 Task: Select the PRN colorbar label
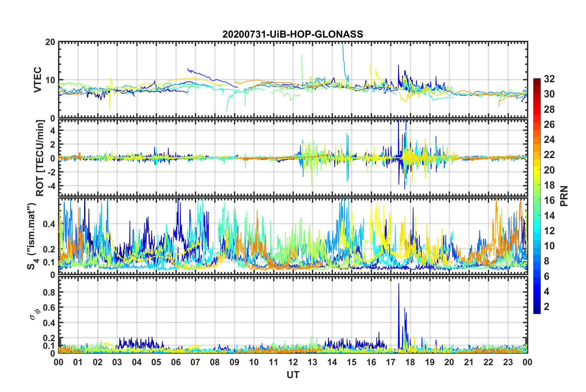click(x=564, y=196)
